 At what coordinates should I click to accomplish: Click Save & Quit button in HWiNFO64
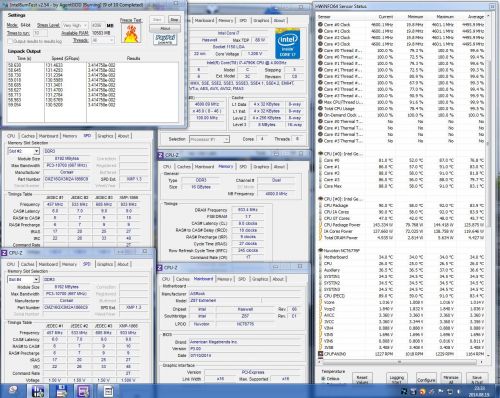tap(477, 379)
